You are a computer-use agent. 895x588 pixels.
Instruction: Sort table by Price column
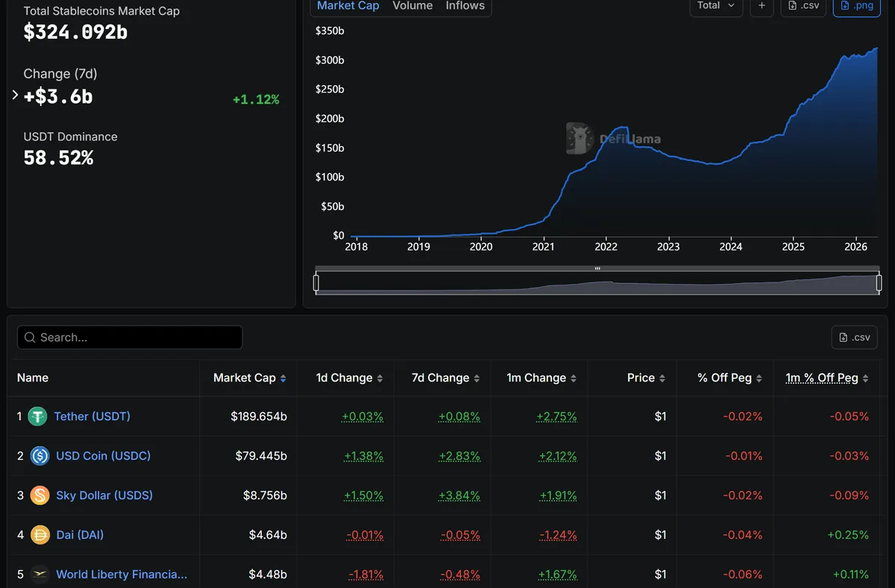click(x=646, y=378)
